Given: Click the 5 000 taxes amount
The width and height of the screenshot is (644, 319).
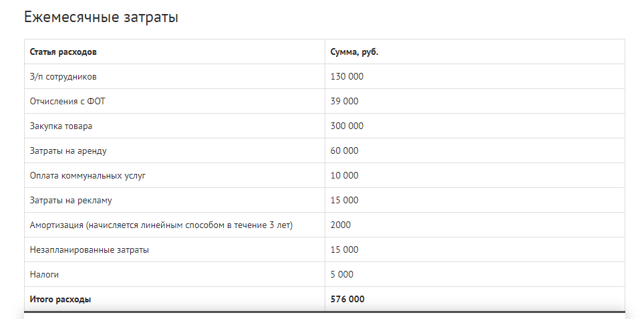Looking at the screenshot, I should click(x=342, y=274).
